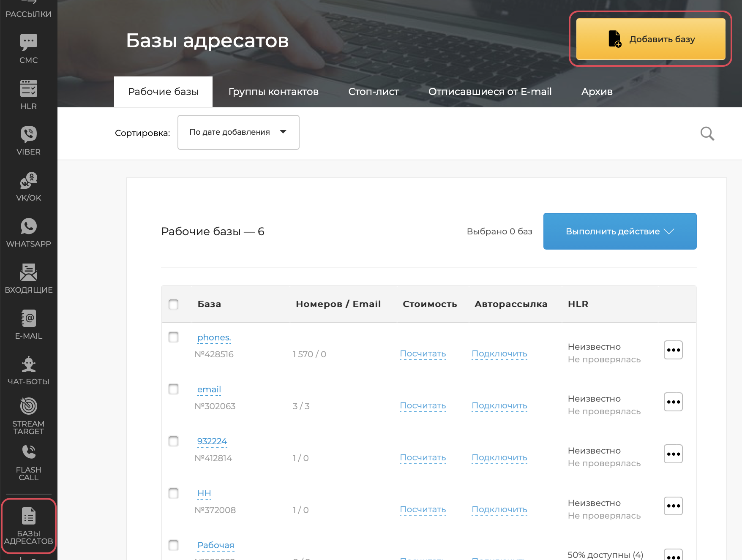742x560 pixels.
Task: Open the search magnifier
Action: [707, 133]
